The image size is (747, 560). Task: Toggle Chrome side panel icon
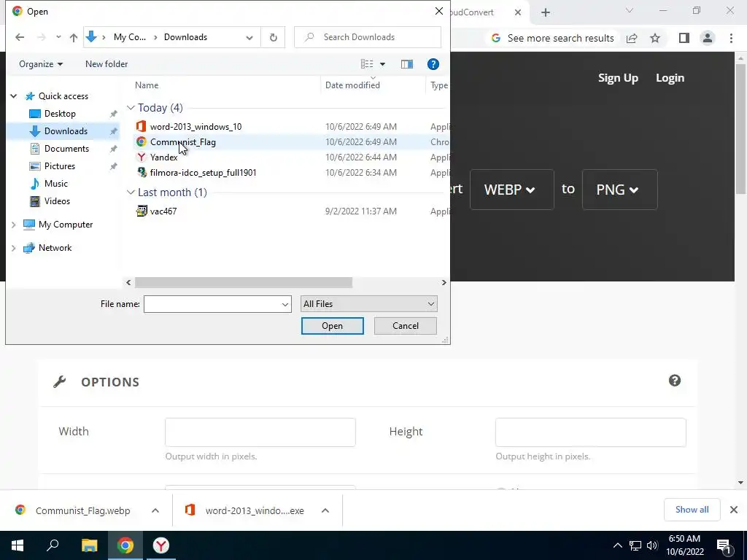coord(684,38)
